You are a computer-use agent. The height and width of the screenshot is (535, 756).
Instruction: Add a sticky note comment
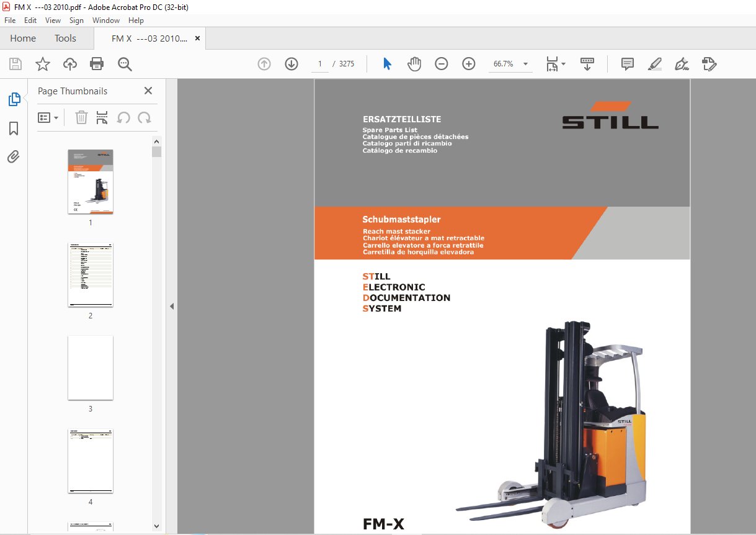[x=628, y=64]
